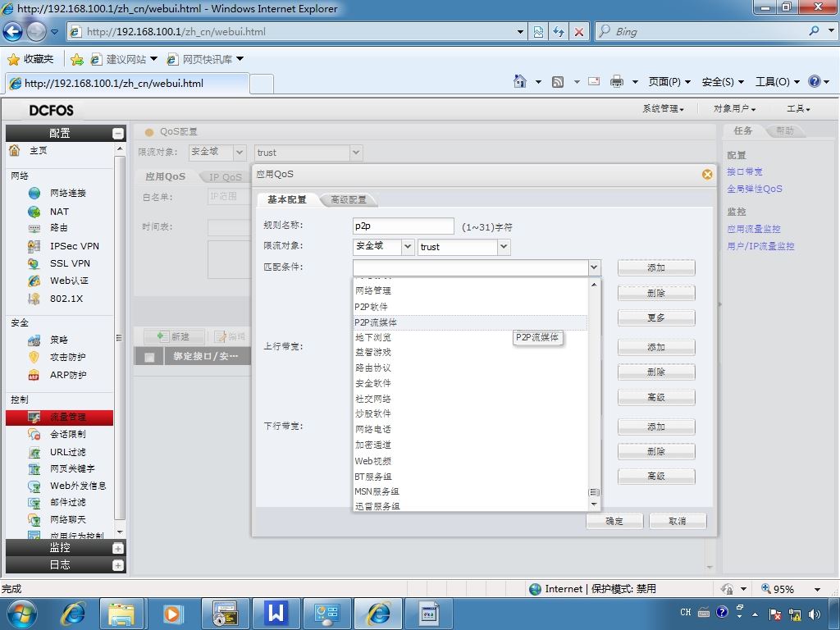Switch to 高级配置 tab
Viewport: 840px width, 630px height.
pyautogui.click(x=348, y=200)
